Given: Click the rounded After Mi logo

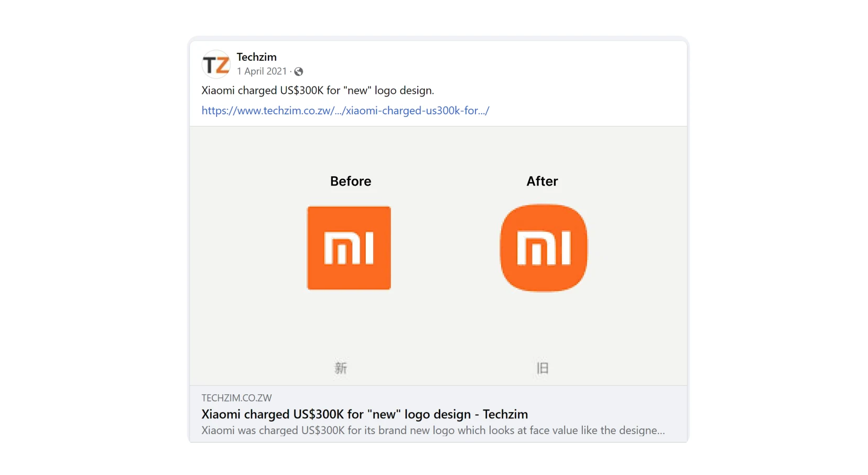Looking at the screenshot, I should click(x=544, y=248).
